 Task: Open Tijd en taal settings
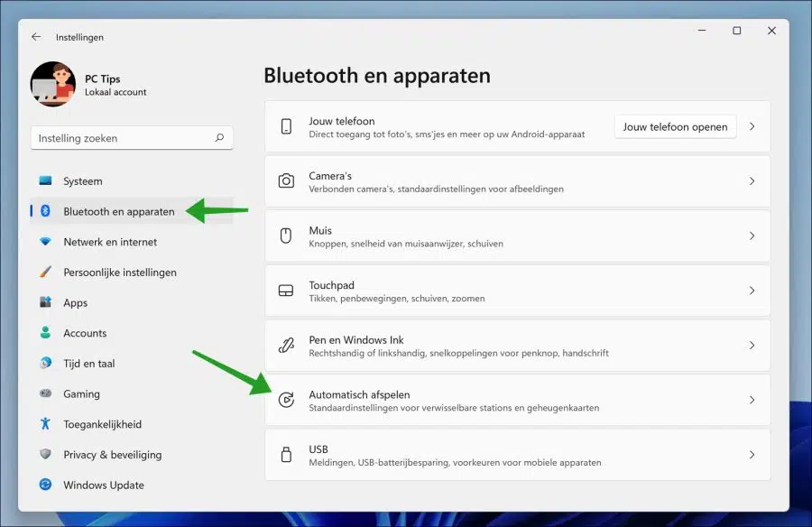click(132, 364)
